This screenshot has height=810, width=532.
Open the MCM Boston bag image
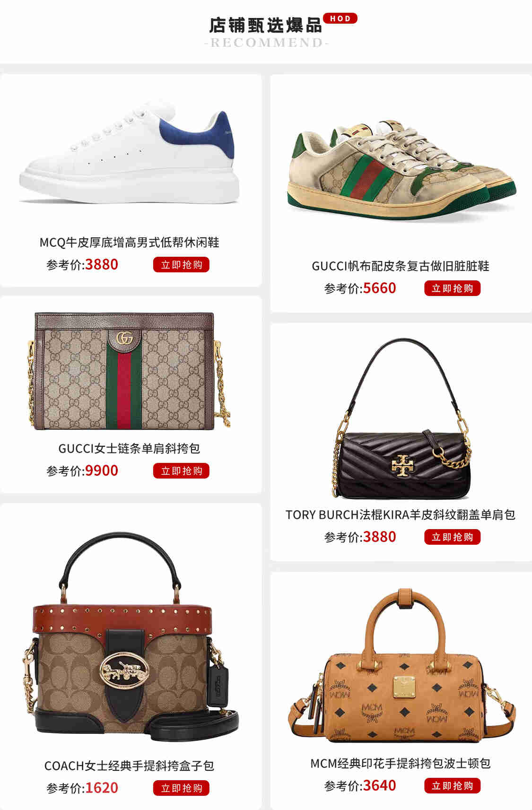pos(401,665)
